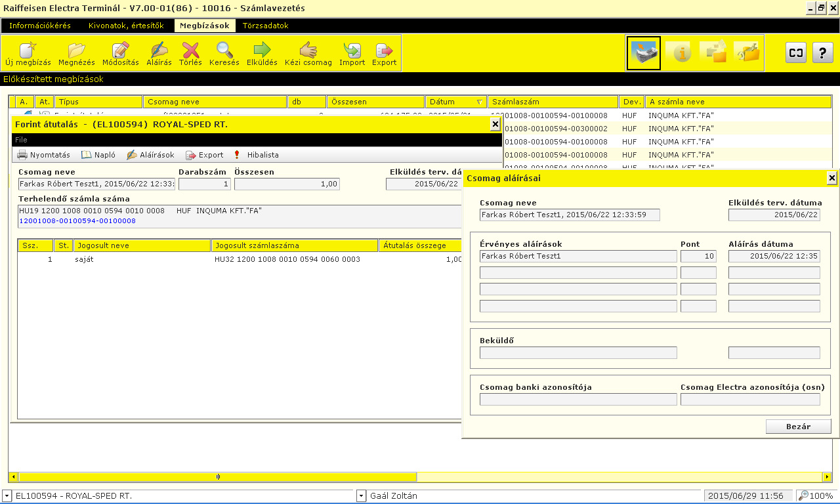Print via Nyomtatás in the transfer window
This screenshot has height=504, width=840.
(x=43, y=155)
